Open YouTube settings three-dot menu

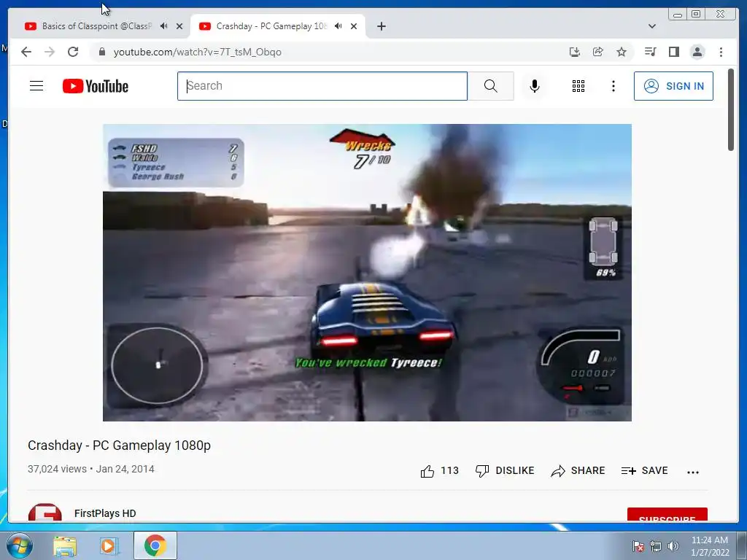tap(613, 86)
